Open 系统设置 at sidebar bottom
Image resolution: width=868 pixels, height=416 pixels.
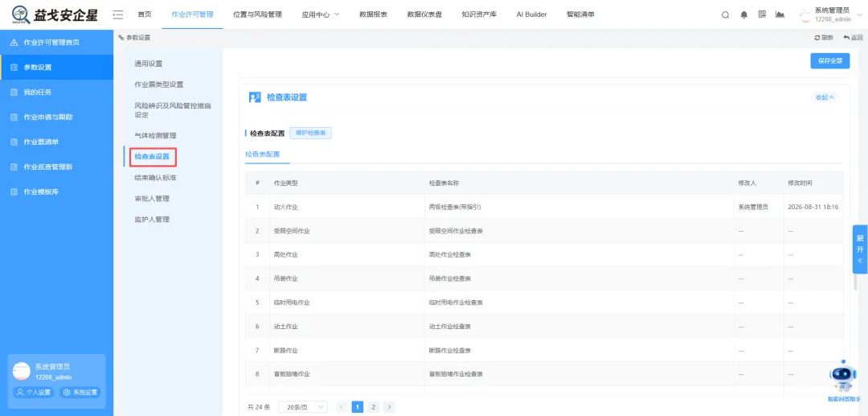coord(80,392)
